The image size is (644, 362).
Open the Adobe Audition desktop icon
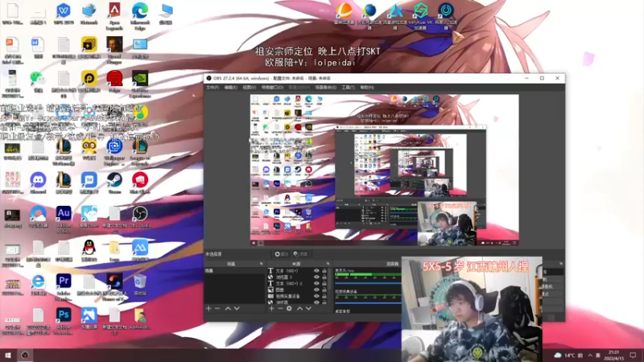coord(64,219)
